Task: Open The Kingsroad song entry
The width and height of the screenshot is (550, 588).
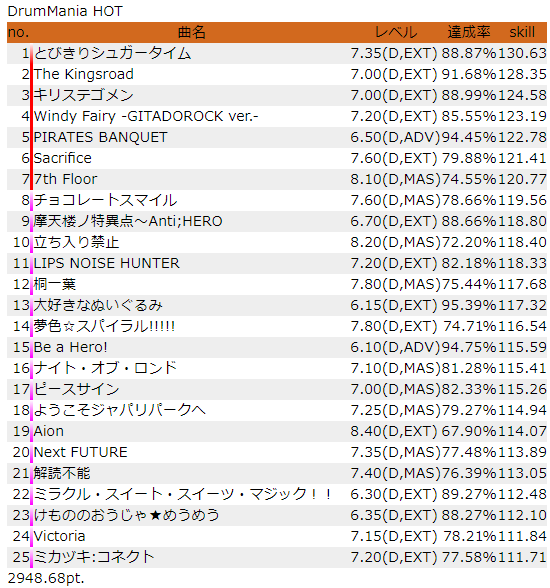Action: (84, 74)
